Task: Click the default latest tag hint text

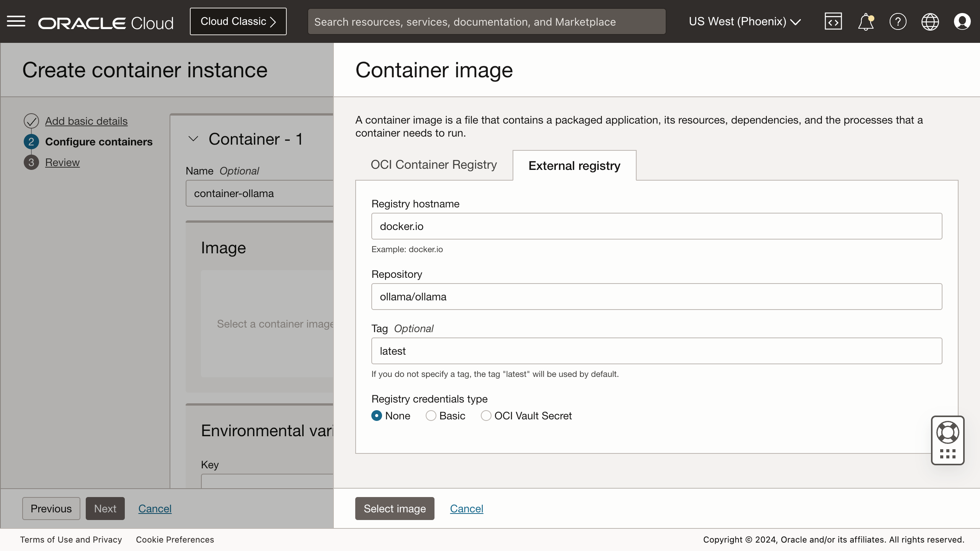Action: 495,374
